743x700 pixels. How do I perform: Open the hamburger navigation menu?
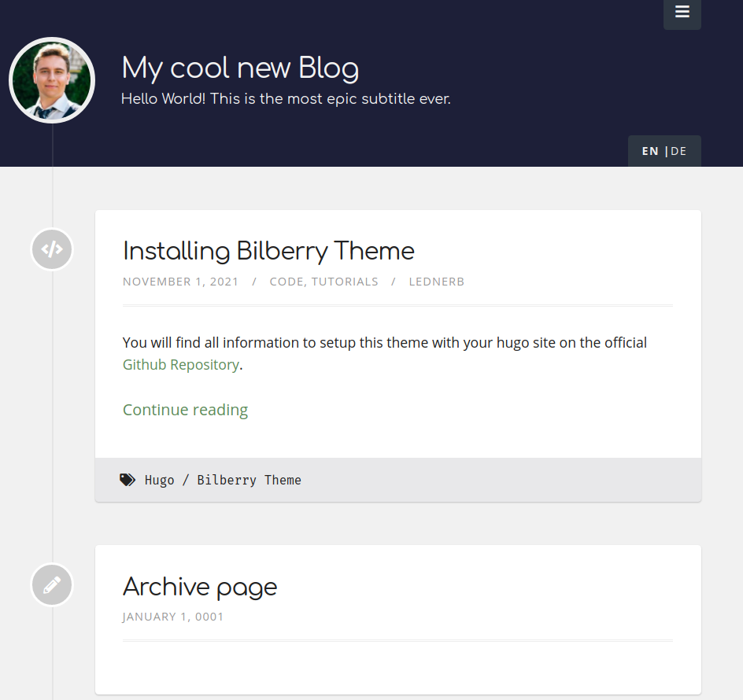pyautogui.click(x=682, y=12)
